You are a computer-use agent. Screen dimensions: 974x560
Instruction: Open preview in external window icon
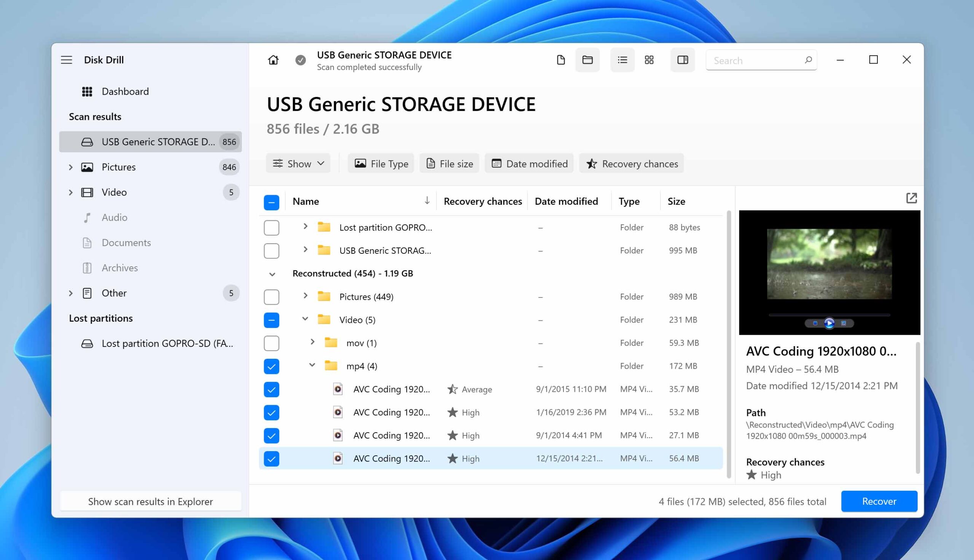[911, 198]
